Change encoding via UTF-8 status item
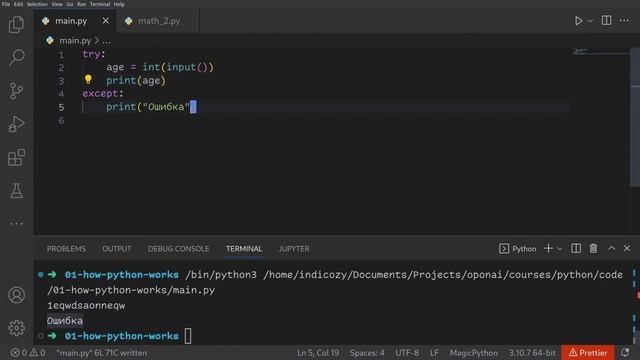This screenshot has width=640, height=360. tap(407, 353)
